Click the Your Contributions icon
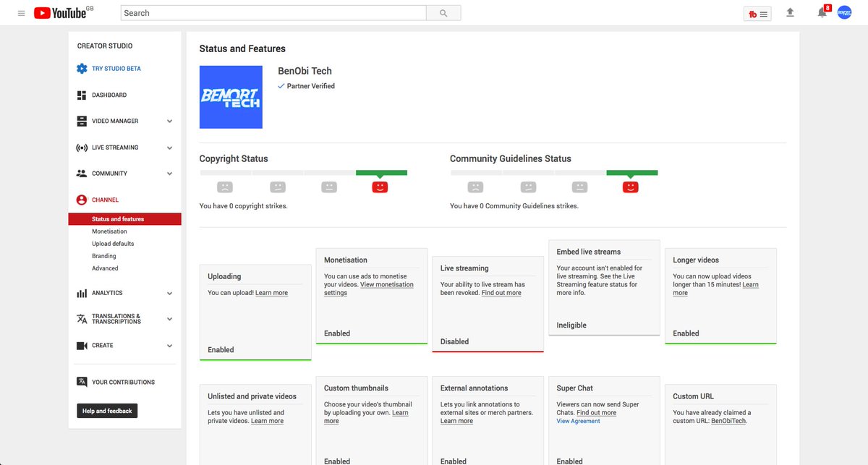868x465 pixels. (82, 382)
